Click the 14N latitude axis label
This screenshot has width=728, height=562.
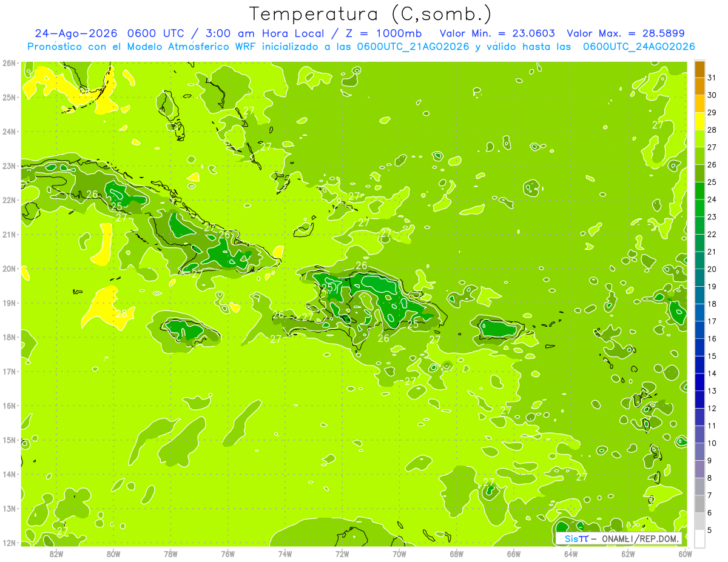pos(9,474)
